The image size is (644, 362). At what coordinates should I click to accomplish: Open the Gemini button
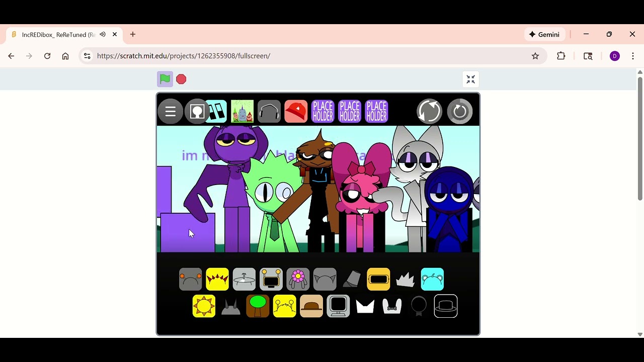click(544, 34)
